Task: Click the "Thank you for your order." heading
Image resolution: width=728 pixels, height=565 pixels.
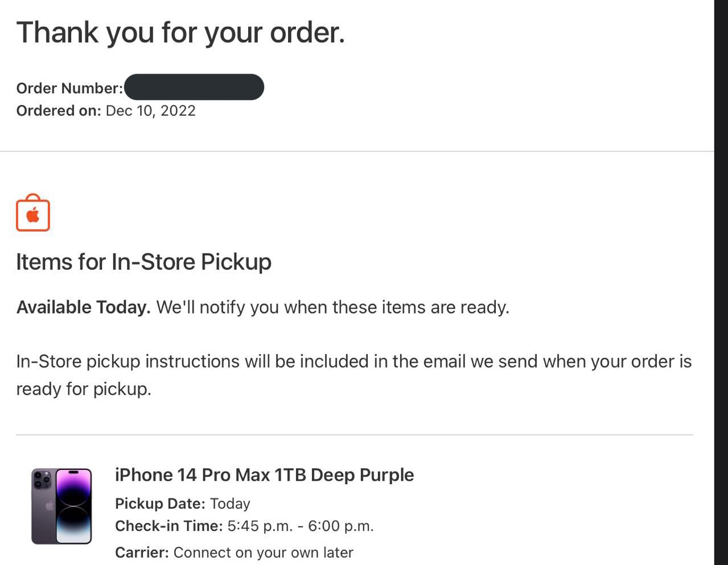Action: [x=180, y=32]
